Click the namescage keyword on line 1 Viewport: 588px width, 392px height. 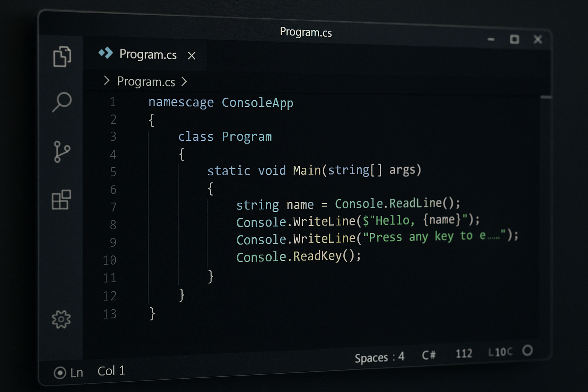pos(181,102)
